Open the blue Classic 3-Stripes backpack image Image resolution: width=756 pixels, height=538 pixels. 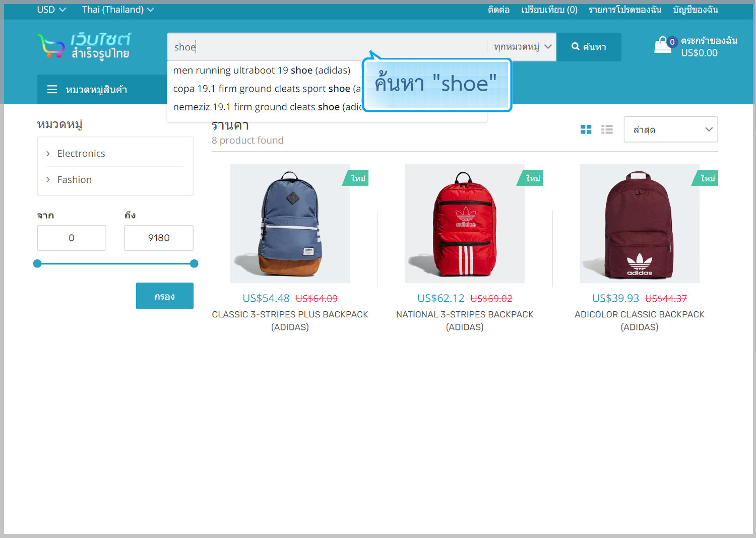pos(290,224)
